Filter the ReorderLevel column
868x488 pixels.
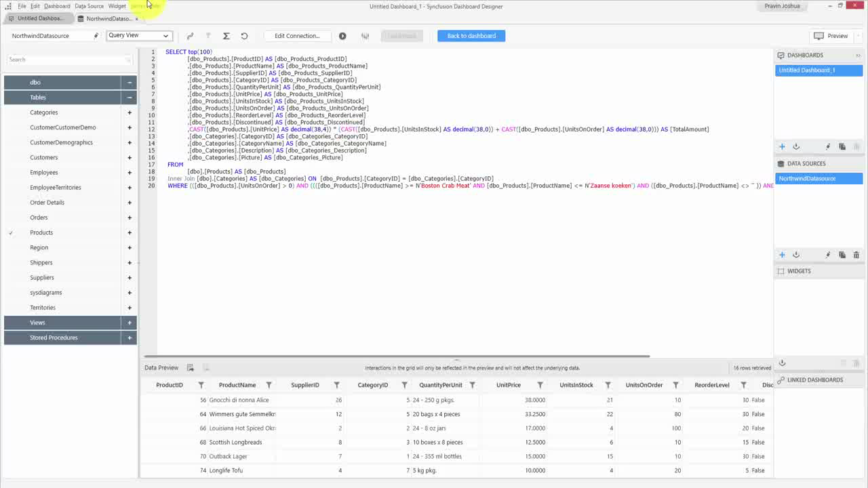tap(743, 385)
